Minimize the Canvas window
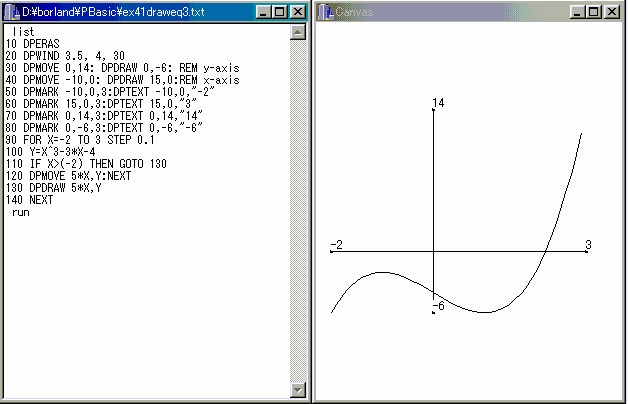Screen dimensions: 628x404 pyautogui.click(x=578, y=12)
